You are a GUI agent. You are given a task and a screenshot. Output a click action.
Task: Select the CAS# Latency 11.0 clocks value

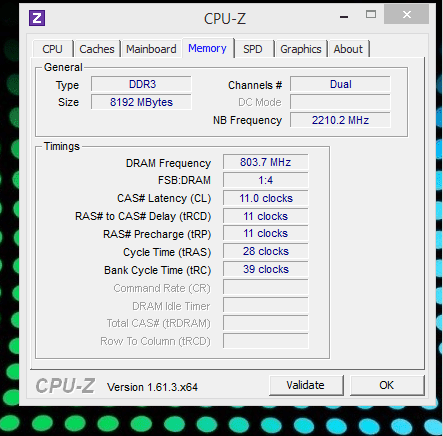point(266,198)
